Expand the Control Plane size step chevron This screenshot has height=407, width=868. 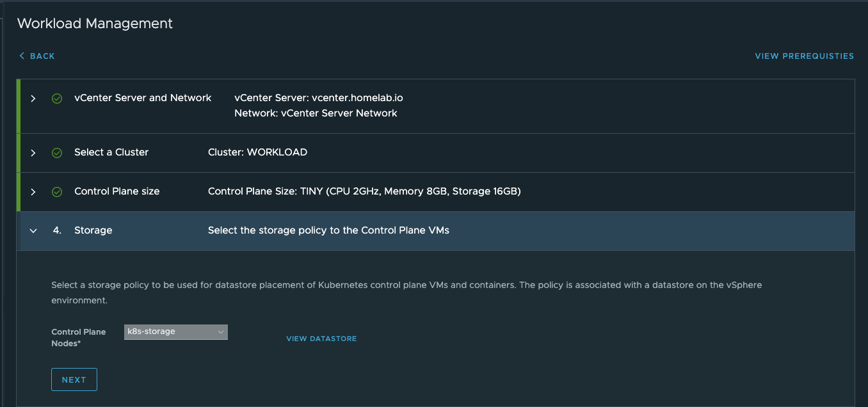(33, 192)
